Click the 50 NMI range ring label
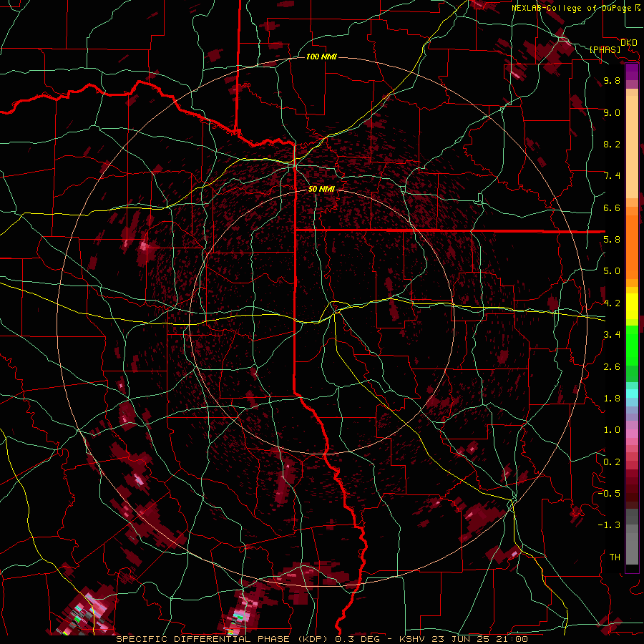Image resolution: width=644 pixels, height=644 pixels. 321,190
